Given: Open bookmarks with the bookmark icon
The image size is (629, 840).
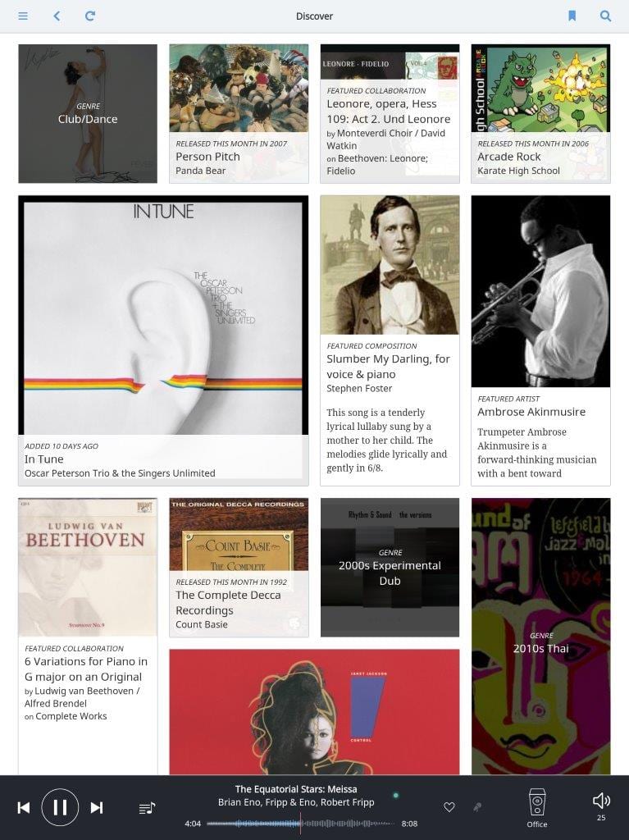Looking at the screenshot, I should pos(572,16).
